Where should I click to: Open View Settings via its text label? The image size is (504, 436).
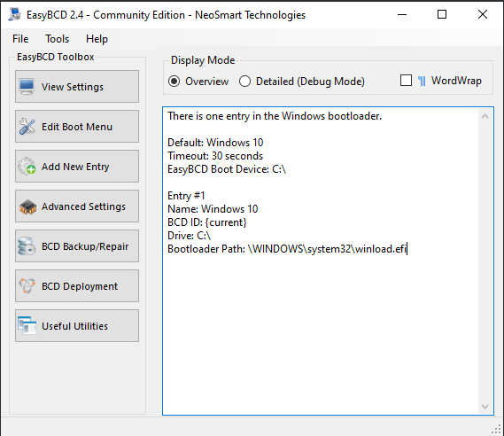click(73, 87)
